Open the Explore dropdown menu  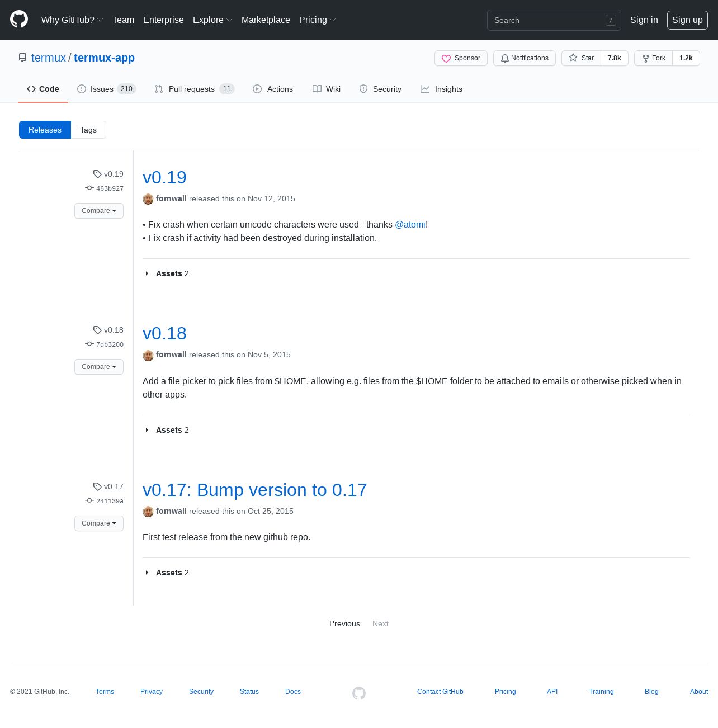tap(212, 20)
